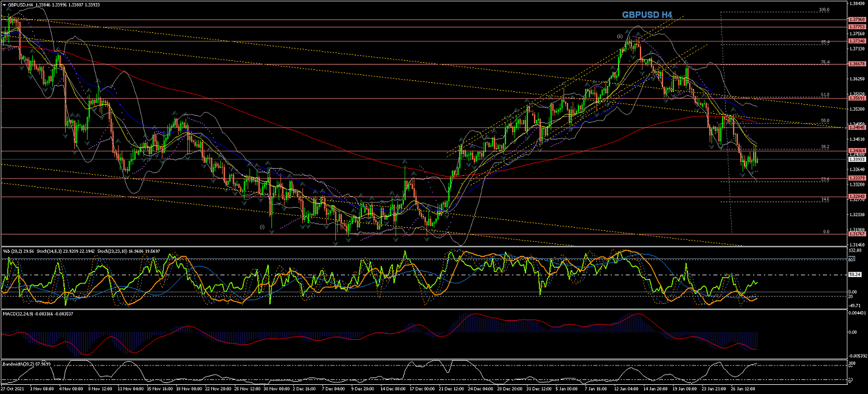Click the 132.08 oscillator scale value

(x=856, y=250)
